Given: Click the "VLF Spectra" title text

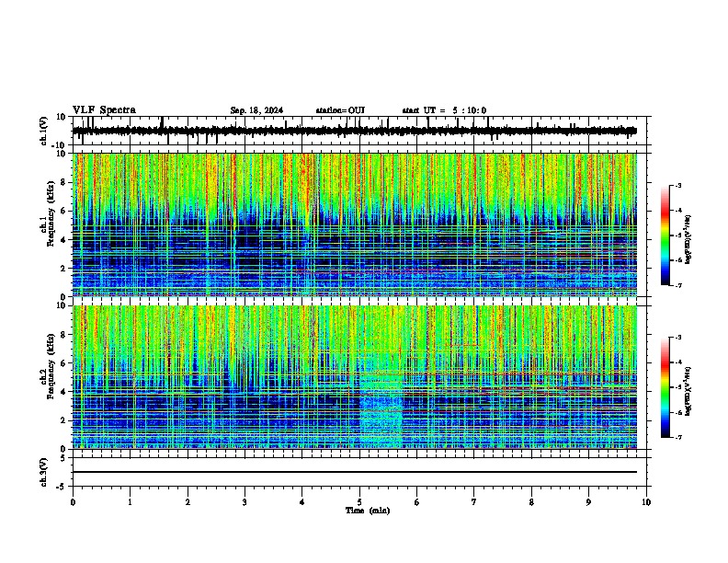Looking at the screenshot, I should click(104, 110).
